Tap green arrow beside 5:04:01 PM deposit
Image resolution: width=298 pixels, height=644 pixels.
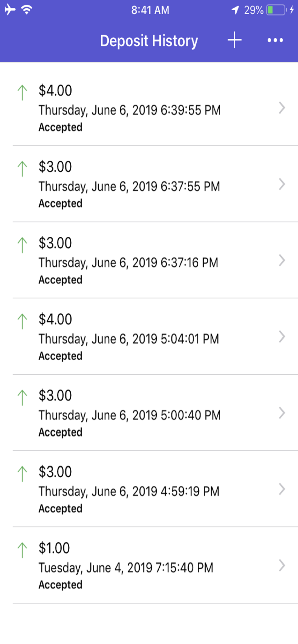click(22, 321)
